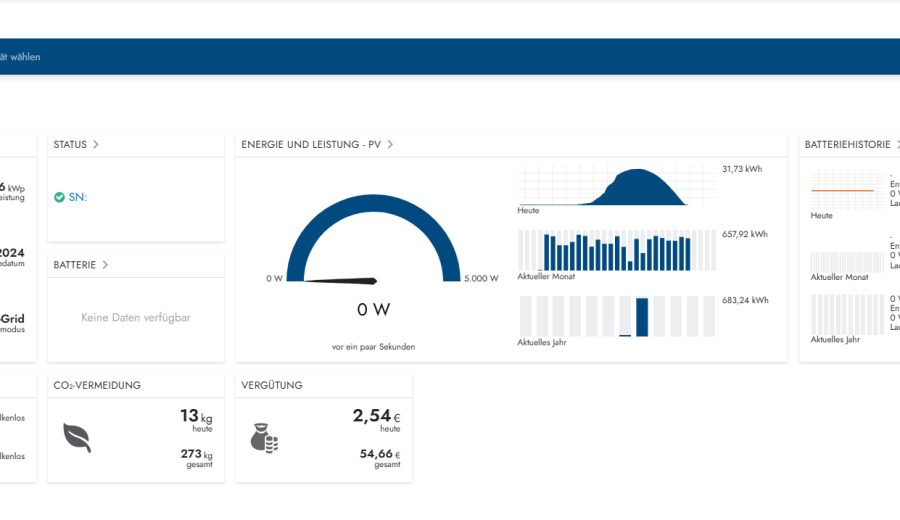900x520 pixels.
Task: Click the Batteriehistorie Heute orange line chart
Action: point(845,189)
